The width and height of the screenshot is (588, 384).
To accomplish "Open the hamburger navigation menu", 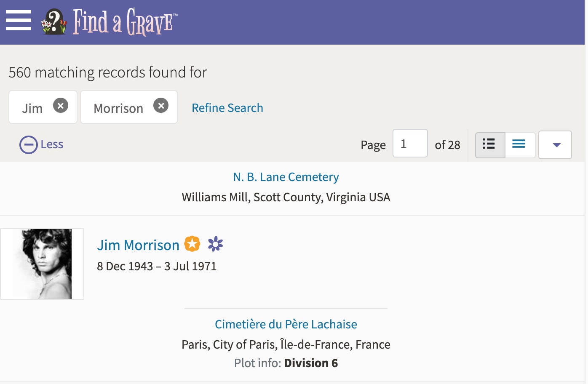I will coord(19,21).
